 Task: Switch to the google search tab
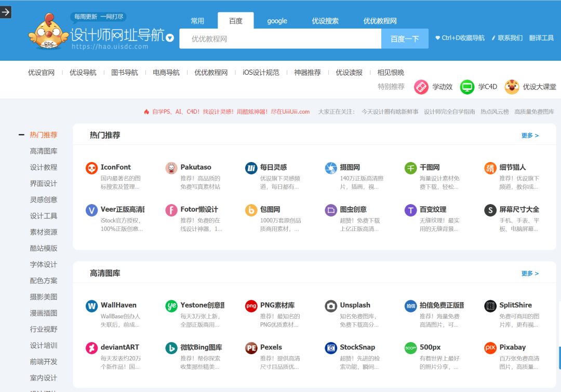pyautogui.click(x=276, y=21)
